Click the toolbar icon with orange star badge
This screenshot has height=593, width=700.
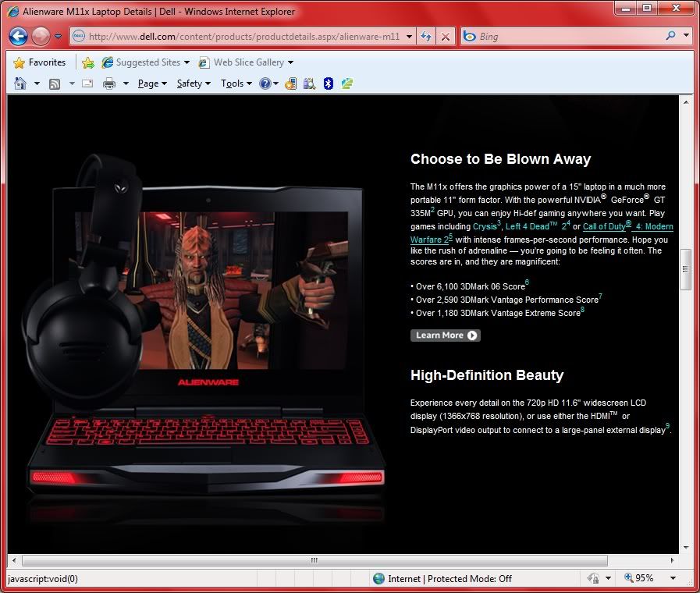290,83
